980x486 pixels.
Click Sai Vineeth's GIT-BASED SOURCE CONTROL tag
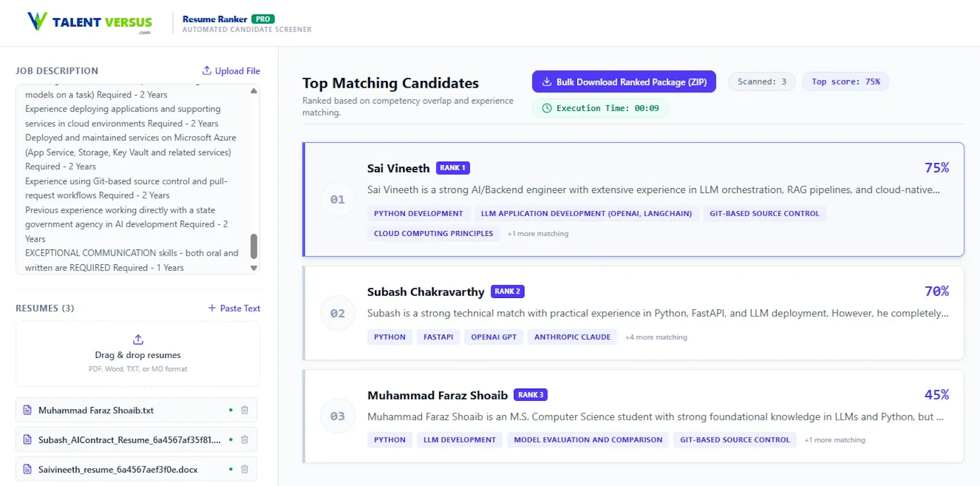tap(764, 213)
